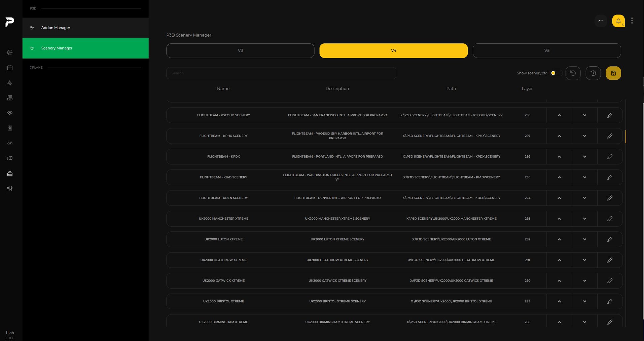Edit the Flightbeam KIAD Scenery entry
This screenshot has width=644, height=341.
click(x=610, y=177)
